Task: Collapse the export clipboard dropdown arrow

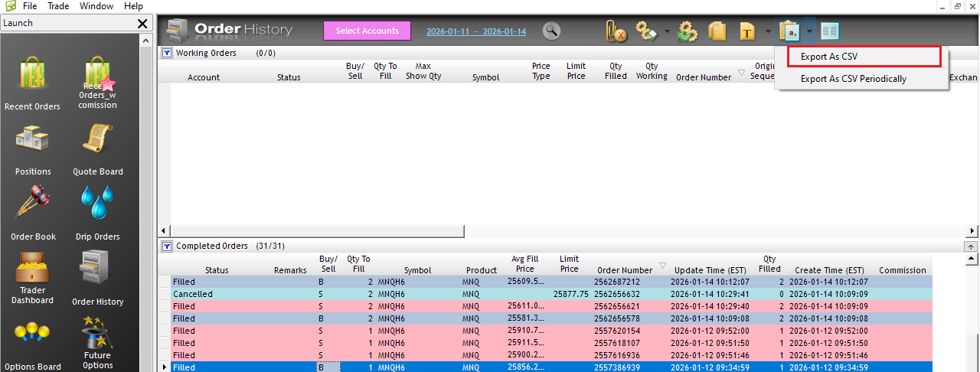Action: click(809, 32)
